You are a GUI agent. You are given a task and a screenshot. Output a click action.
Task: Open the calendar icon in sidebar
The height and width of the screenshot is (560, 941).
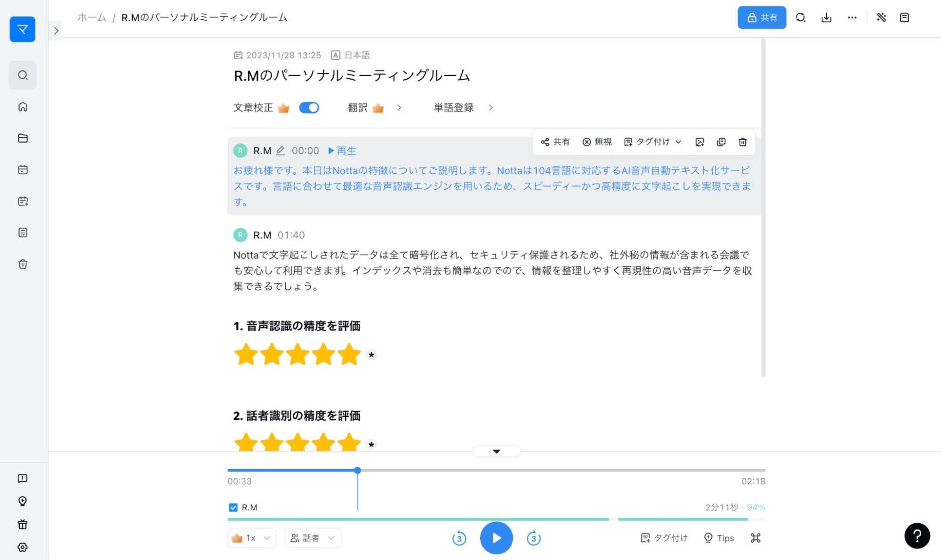[23, 170]
